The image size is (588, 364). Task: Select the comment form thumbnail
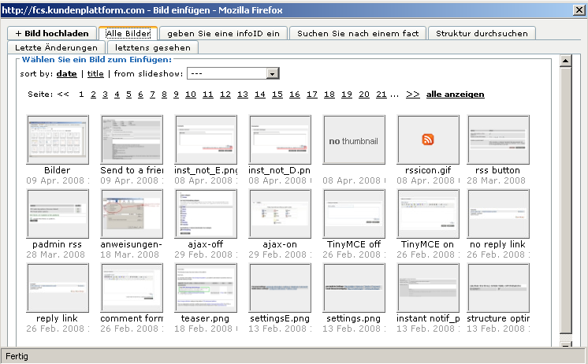pos(132,288)
